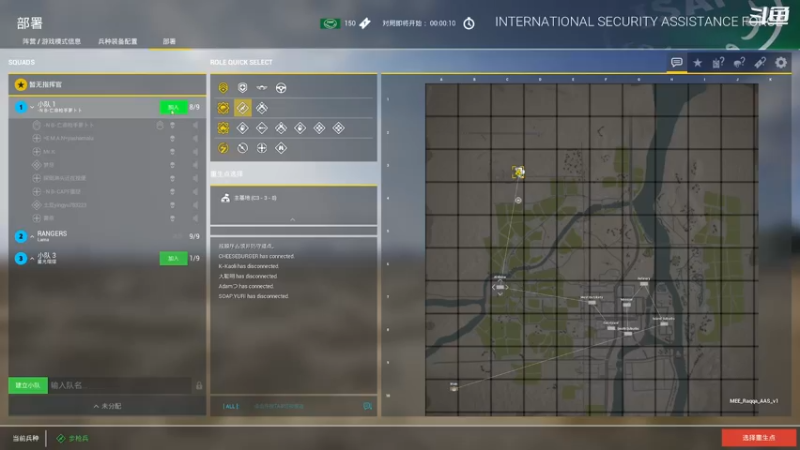Collapse the 小队 1 squad chevron

click(32, 107)
